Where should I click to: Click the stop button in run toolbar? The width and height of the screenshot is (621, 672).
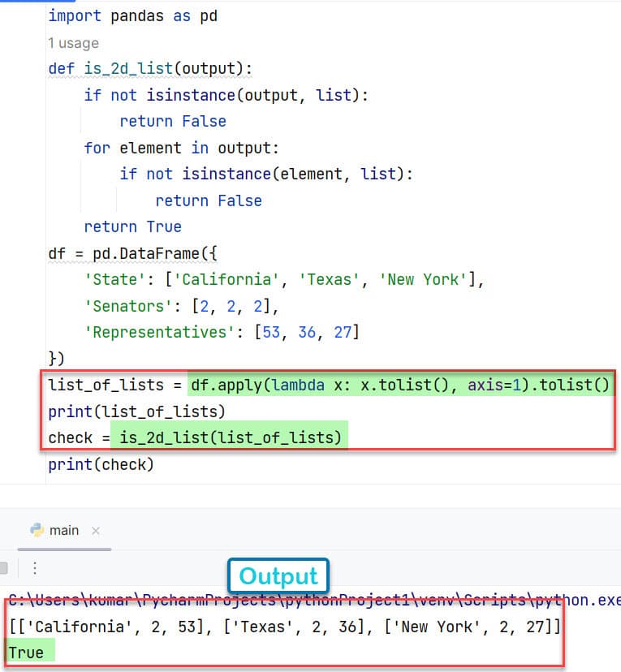[x=3, y=568]
